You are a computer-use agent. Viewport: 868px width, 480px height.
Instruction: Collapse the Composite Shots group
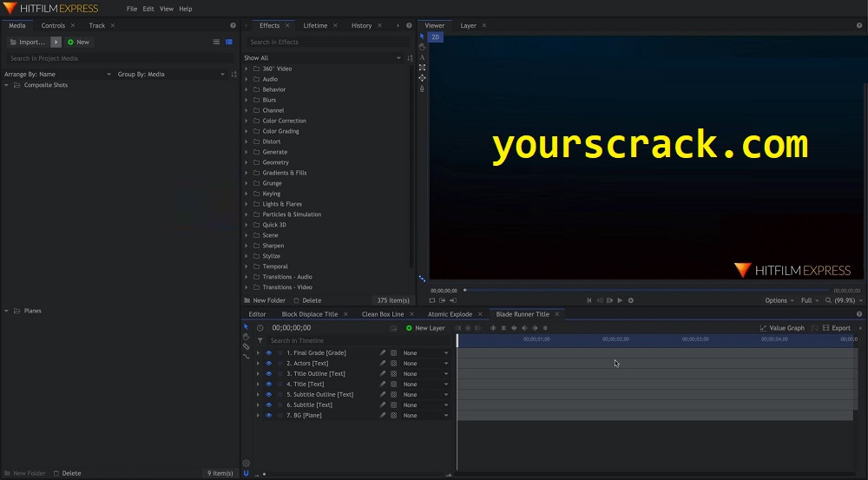(x=6, y=85)
